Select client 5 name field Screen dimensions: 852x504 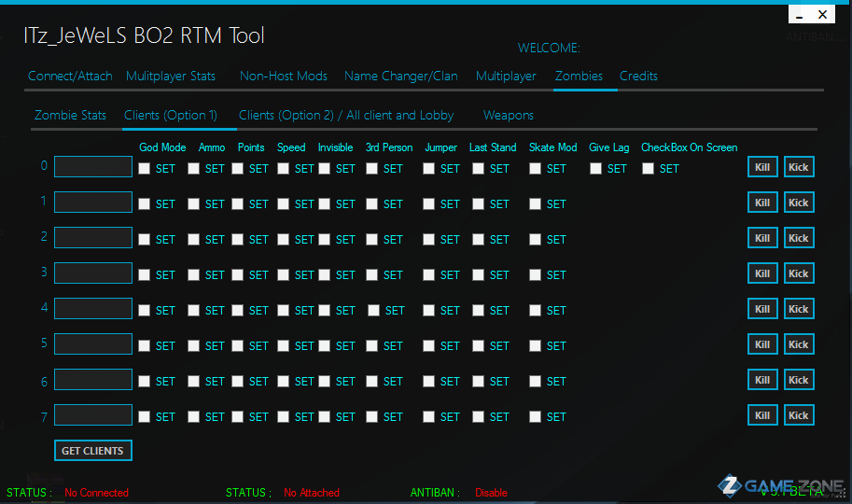93,343
